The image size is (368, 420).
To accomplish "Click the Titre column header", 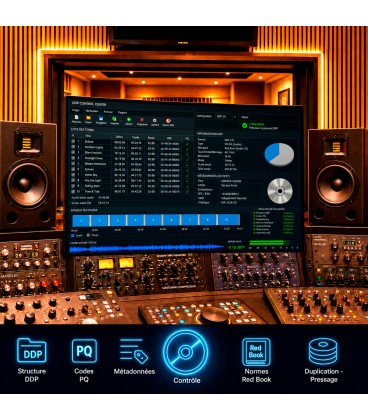I will (88, 136).
